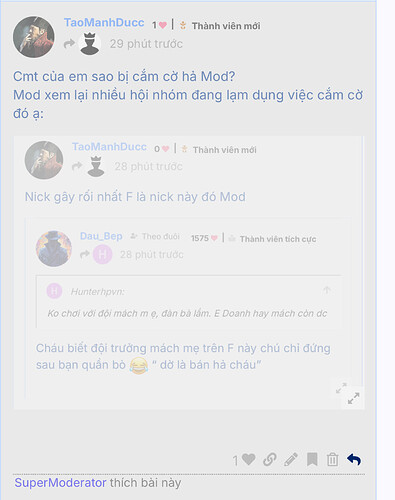Expand inner quote with faded arrows icon

coord(341,388)
